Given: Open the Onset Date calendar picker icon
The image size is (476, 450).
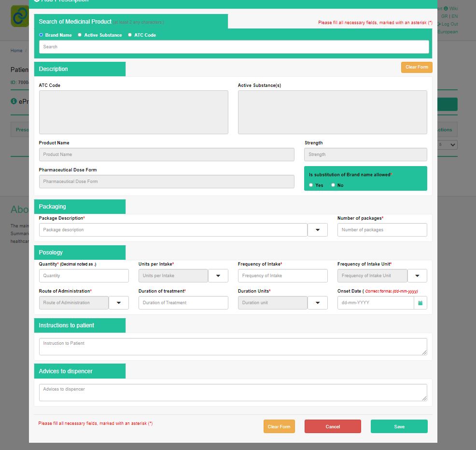Looking at the screenshot, I should tap(420, 303).
